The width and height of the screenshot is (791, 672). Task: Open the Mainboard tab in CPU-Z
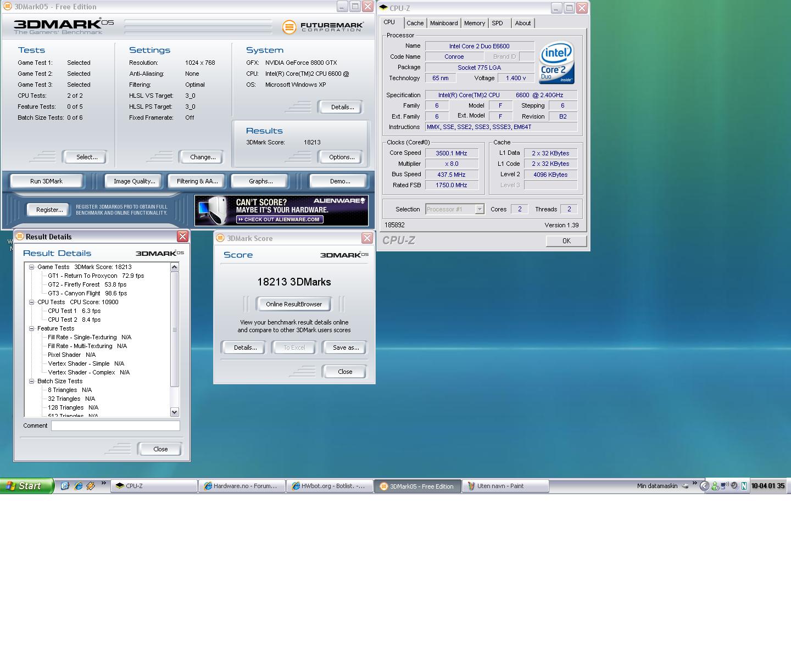click(x=444, y=23)
